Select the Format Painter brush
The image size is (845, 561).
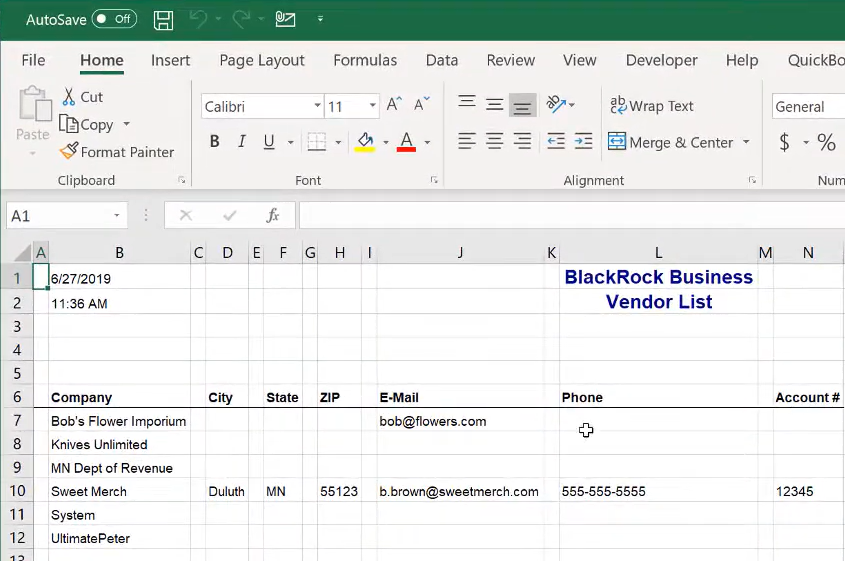pyautogui.click(x=69, y=151)
